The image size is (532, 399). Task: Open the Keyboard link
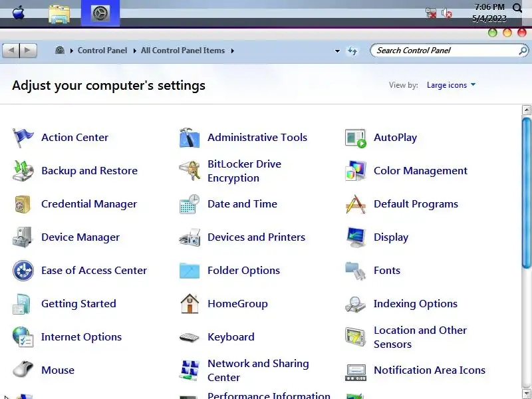pyautogui.click(x=231, y=337)
